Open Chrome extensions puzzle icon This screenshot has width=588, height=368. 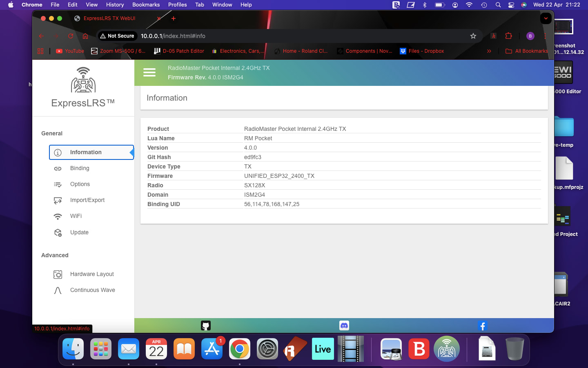pyautogui.click(x=508, y=36)
